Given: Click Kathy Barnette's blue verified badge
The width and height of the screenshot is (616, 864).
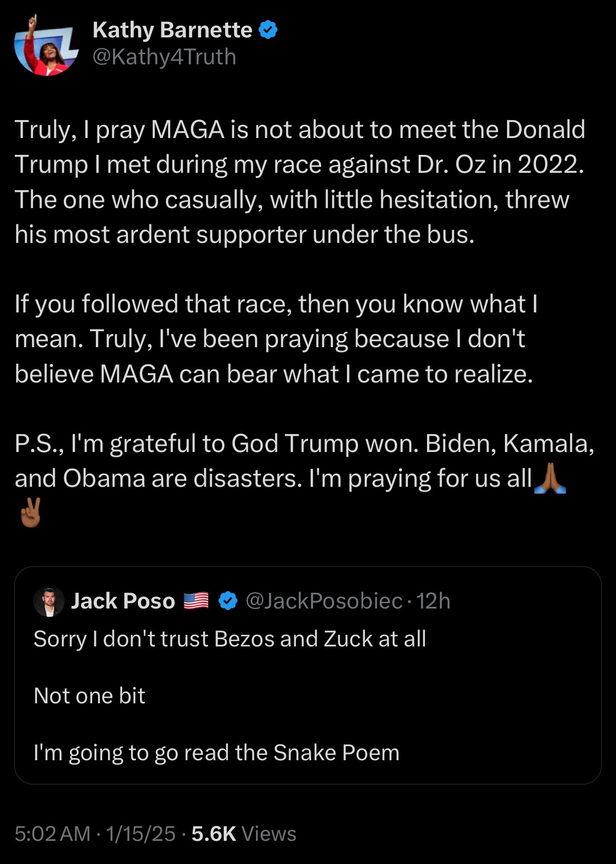Looking at the screenshot, I should (x=269, y=30).
